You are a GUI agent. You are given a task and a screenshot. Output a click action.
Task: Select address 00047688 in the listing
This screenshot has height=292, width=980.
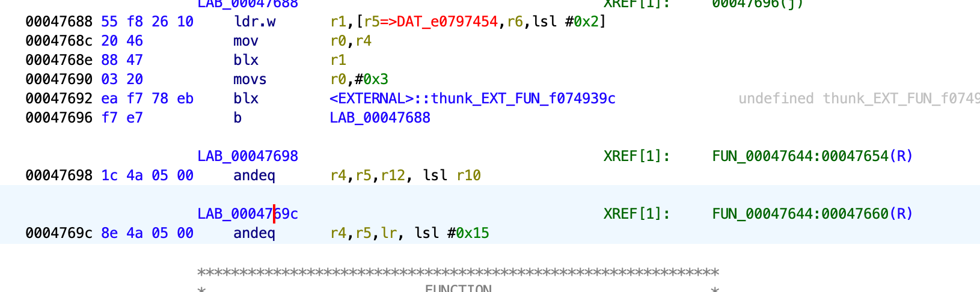59,22
